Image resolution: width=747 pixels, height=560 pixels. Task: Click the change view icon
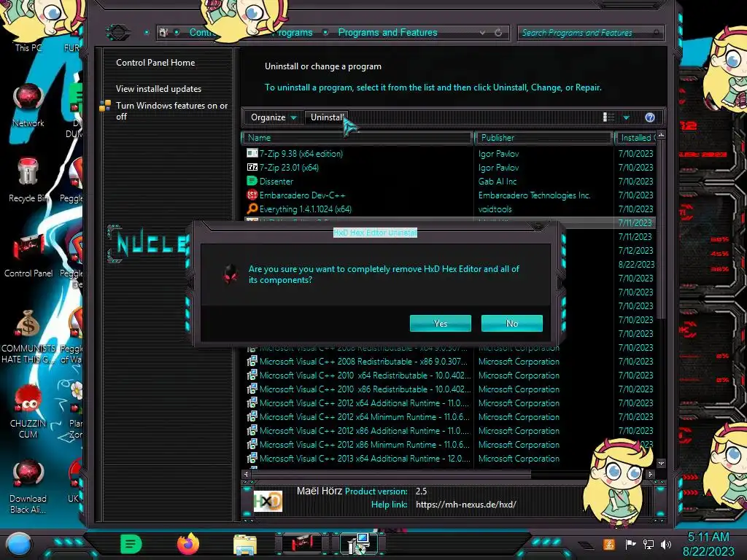[x=608, y=117]
